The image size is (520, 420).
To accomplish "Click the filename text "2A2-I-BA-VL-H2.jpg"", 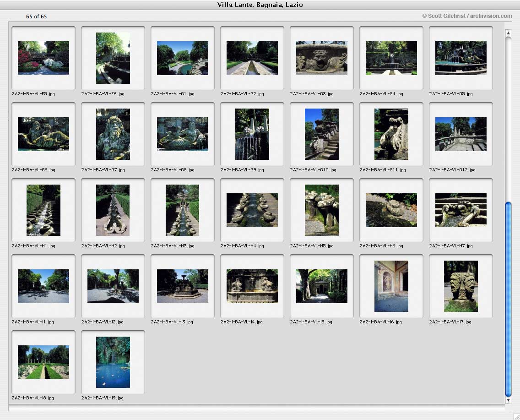I will tap(103, 246).
